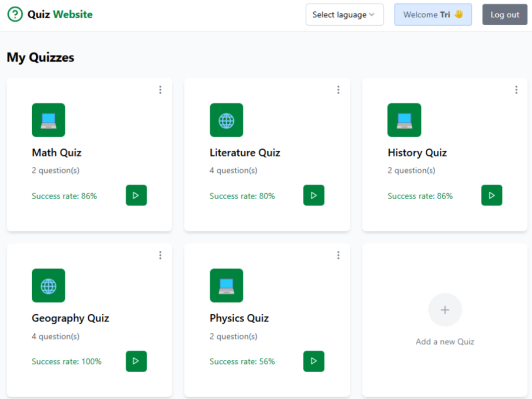Launch the History Quiz with play icon

(x=491, y=195)
